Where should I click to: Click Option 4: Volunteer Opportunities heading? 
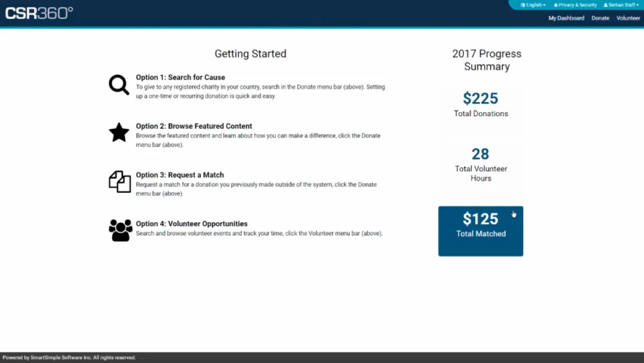click(192, 224)
